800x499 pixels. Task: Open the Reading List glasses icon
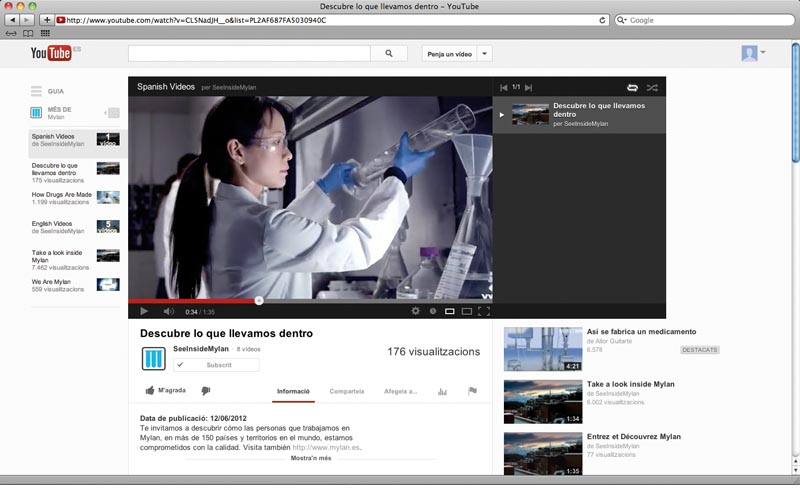pos(11,33)
